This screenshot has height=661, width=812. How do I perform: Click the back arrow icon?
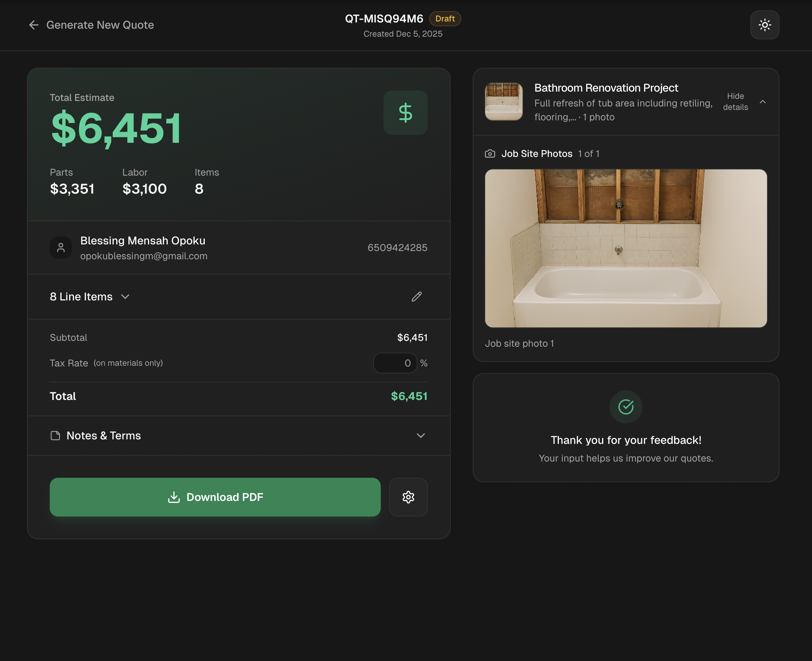point(34,25)
